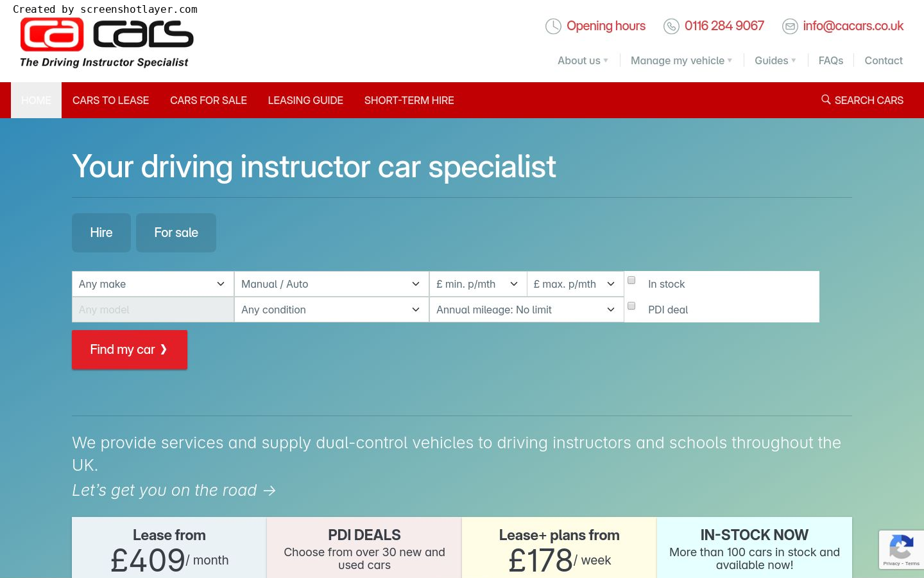Tick the In stock checkbox
The height and width of the screenshot is (578, 924).
coord(631,280)
